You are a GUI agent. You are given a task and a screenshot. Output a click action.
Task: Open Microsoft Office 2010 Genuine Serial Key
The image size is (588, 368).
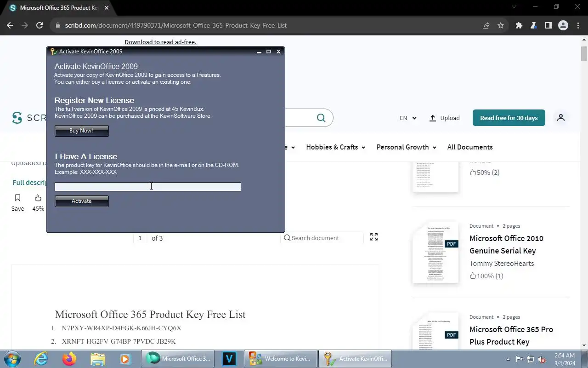506,245
